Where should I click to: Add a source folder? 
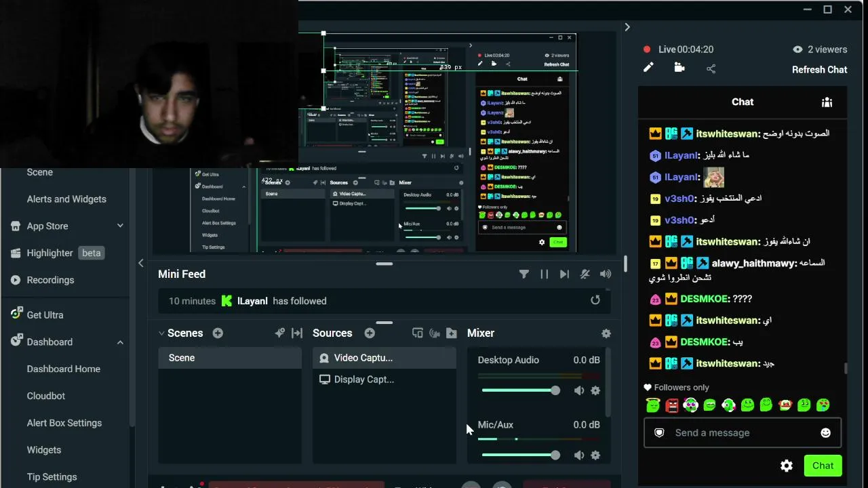[x=452, y=333]
